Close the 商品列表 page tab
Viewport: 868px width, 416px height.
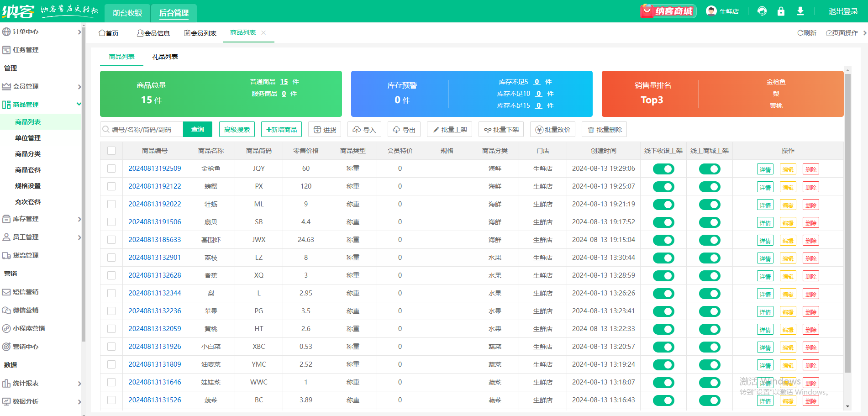[x=263, y=32]
